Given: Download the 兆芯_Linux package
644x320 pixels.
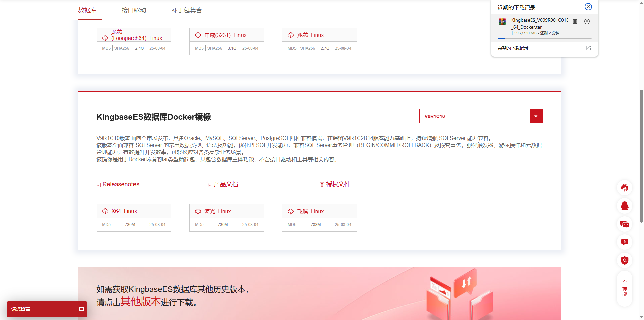Looking at the screenshot, I should pyautogui.click(x=310, y=35).
